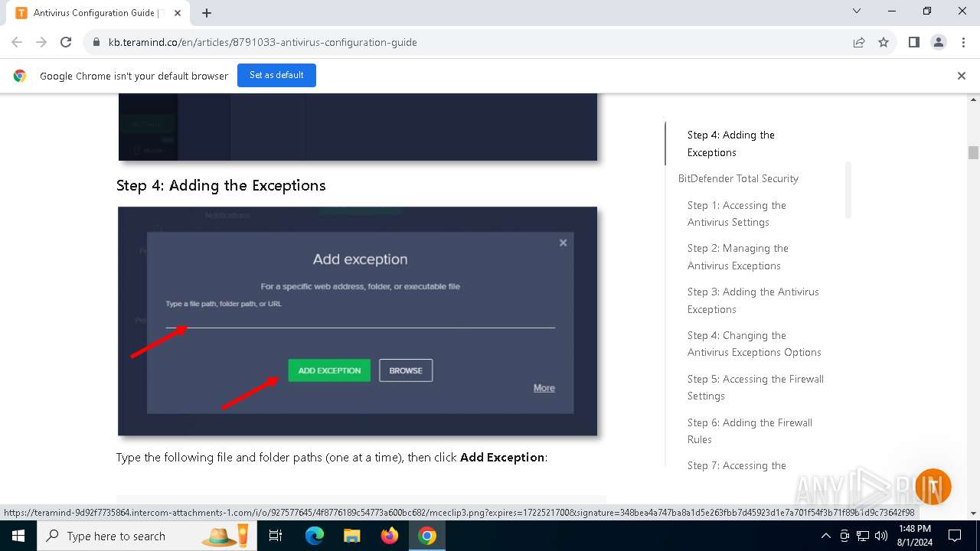
Task: Toggle the Chrome side panel icon
Action: pos(913,42)
